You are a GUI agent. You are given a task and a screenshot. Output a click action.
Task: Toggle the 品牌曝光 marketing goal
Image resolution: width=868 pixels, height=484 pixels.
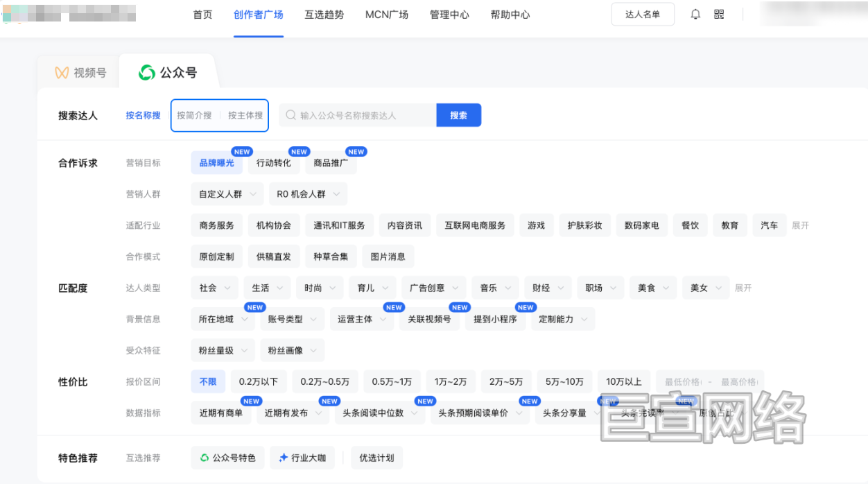click(217, 163)
